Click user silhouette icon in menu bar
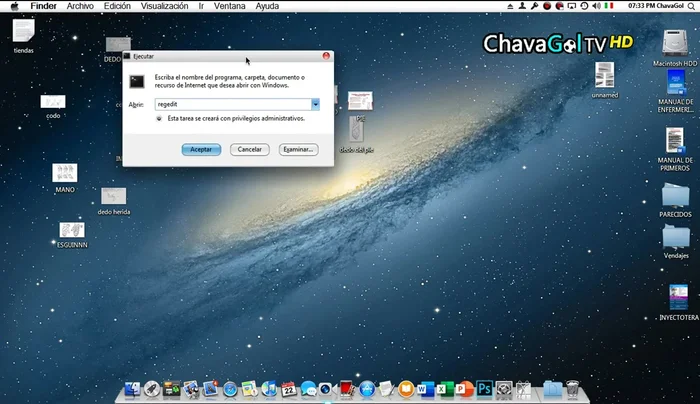 522,6
